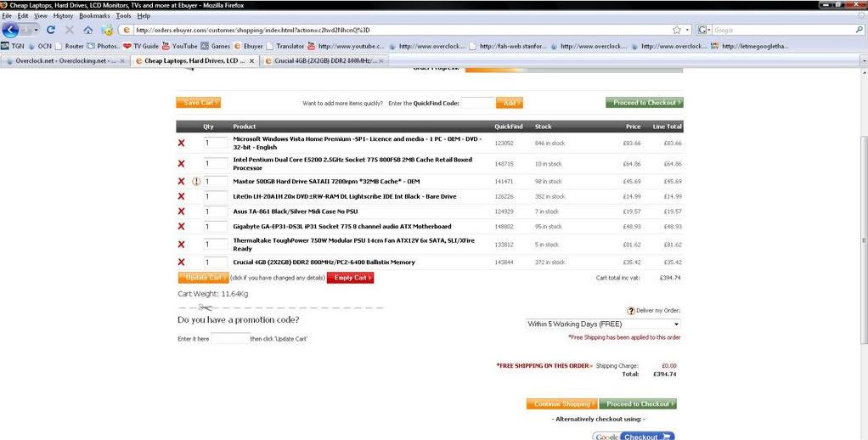Open the Translator bookmark
This screenshot has width=868, height=440.
[285, 46]
